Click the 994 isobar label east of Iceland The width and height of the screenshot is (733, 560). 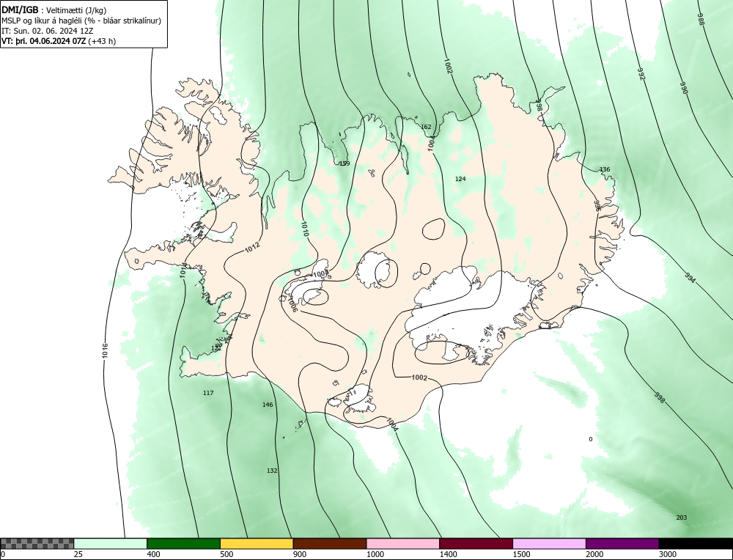click(x=690, y=278)
